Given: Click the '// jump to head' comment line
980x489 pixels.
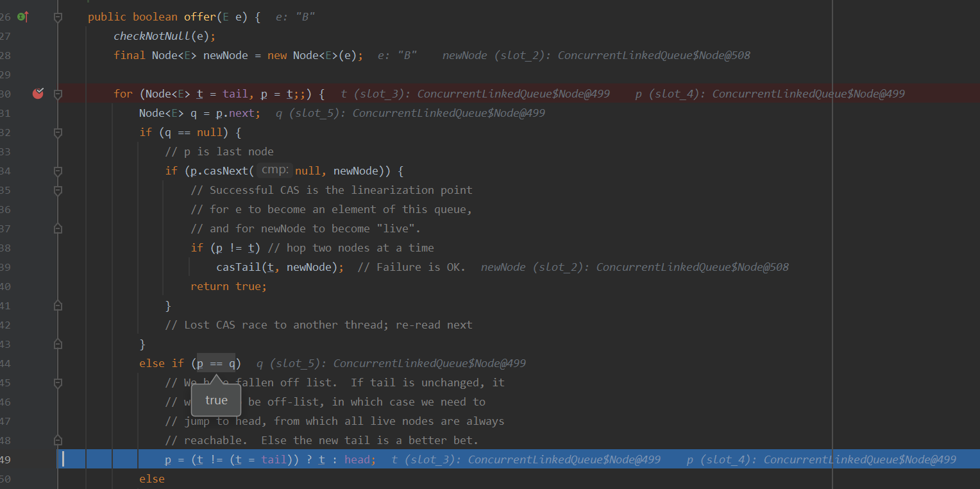Looking at the screenshot, I should pos(335,421).
